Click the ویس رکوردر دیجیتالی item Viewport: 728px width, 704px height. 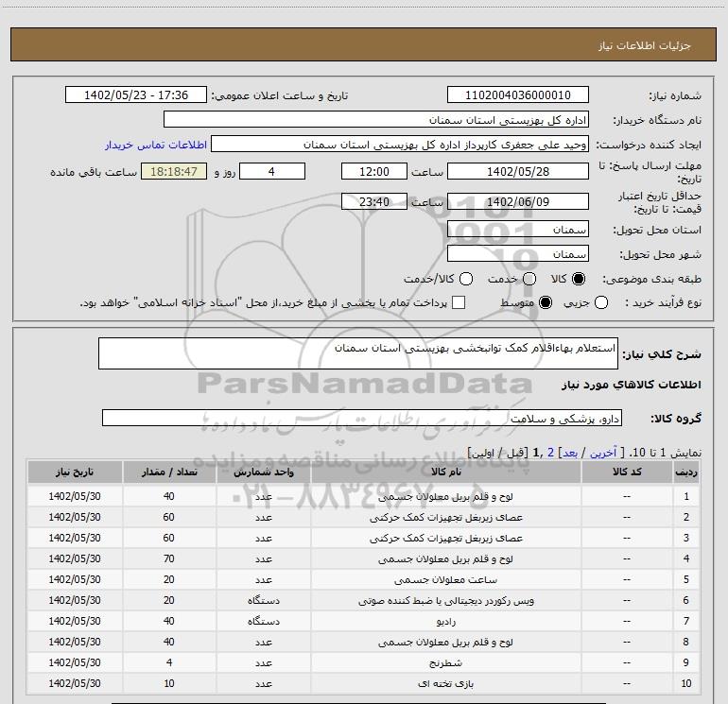pos(445,601)
